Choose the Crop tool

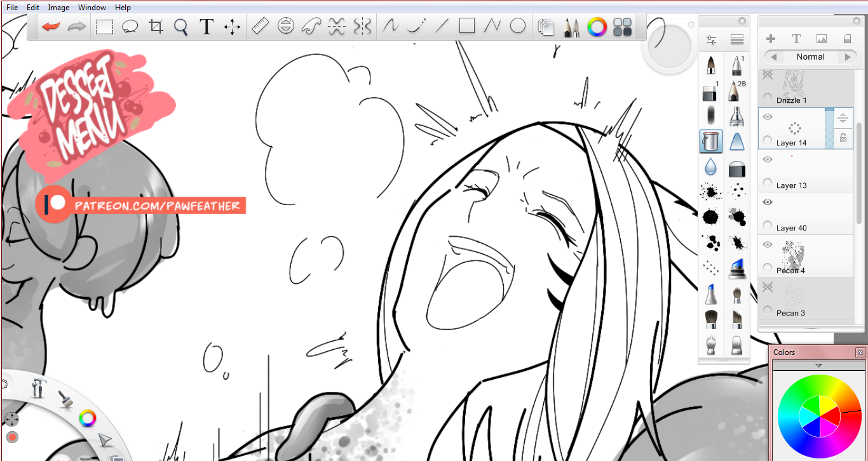click(x=156, y=27)
